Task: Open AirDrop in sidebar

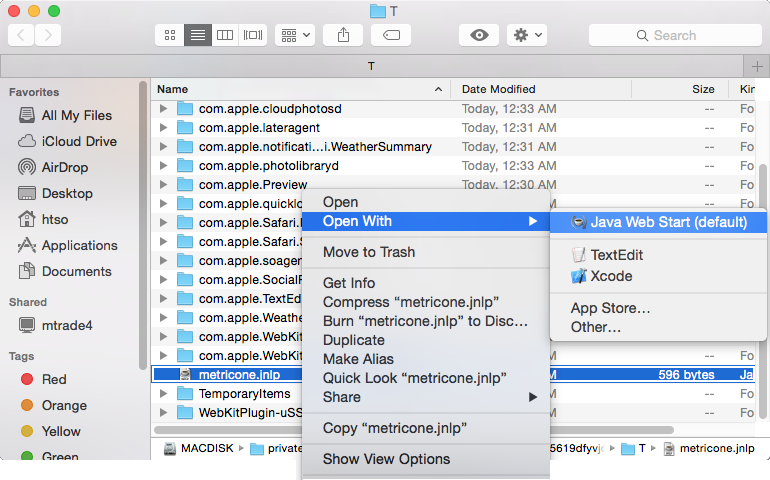Action: click(x=53, y=168)
